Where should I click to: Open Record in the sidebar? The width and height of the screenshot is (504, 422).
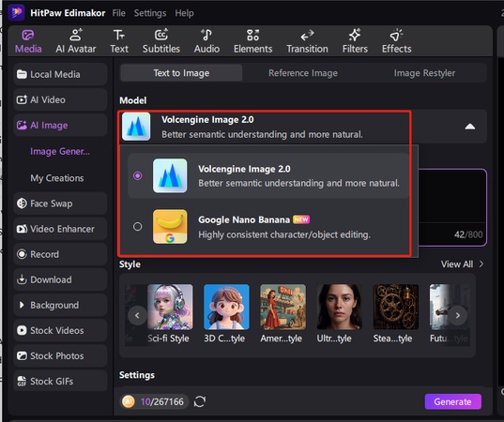(x=60, y=254)
